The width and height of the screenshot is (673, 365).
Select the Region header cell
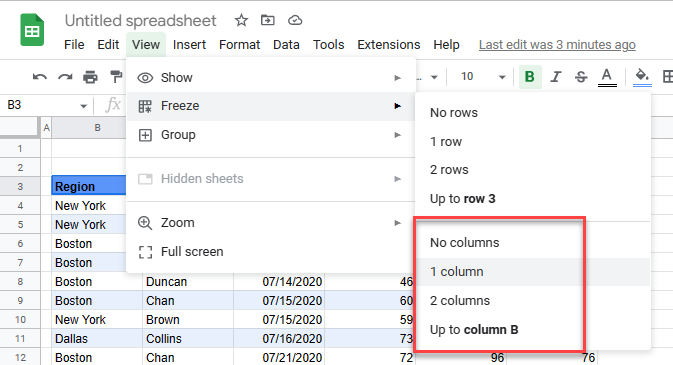coord(89,187)
